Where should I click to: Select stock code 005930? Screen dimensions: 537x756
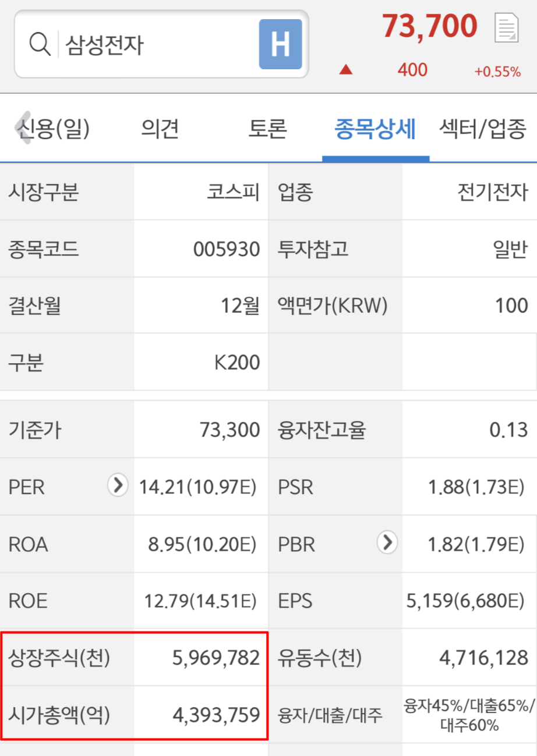click(x=227, y=249)
